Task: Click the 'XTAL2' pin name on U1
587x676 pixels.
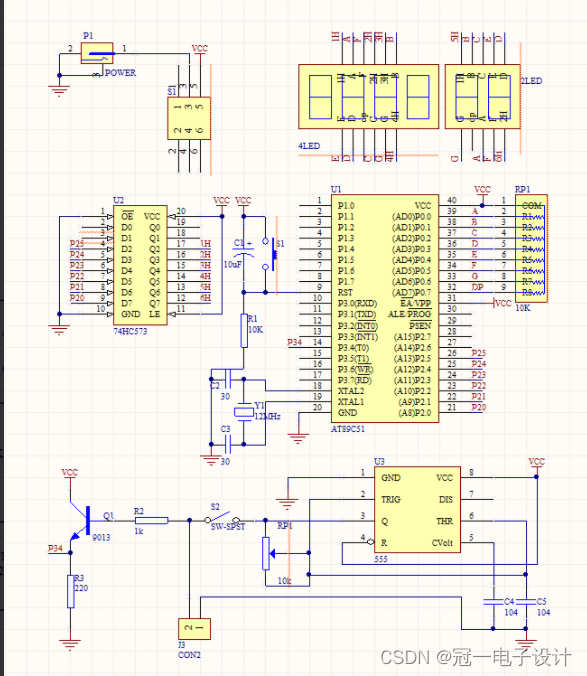Action: click(351, 391)
